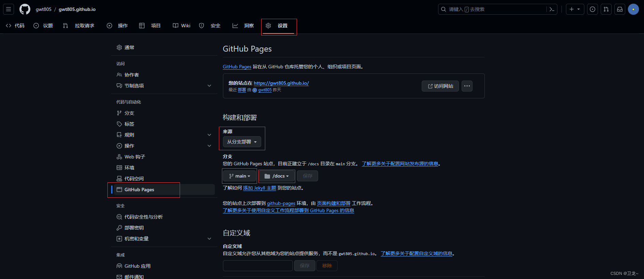
Task: Click the 添加 Jekyll 主题 link
Action: (x=259, y=188)
